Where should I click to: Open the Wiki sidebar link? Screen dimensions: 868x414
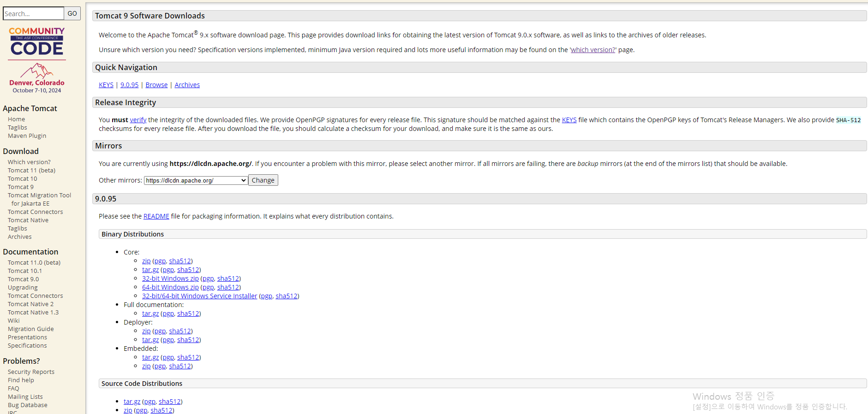click(x=14, y=320)
